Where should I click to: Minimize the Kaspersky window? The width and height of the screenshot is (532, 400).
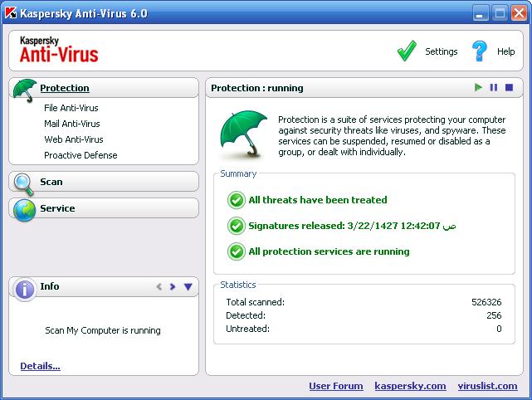[x=481, y=13]
